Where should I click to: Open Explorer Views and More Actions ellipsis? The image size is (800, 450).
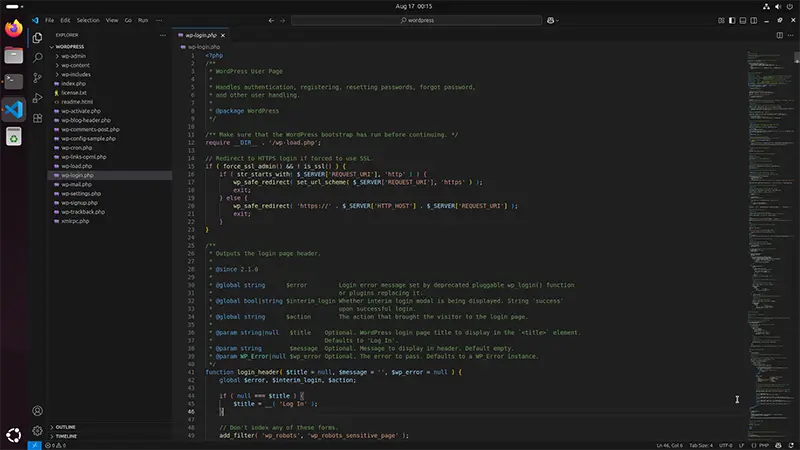click(x=163, y=35)
